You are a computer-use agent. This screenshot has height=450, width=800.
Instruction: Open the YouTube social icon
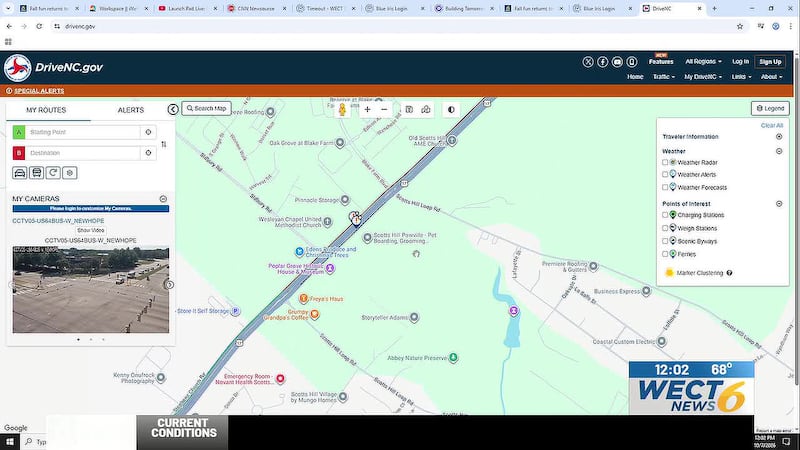[x=617, y=62]
